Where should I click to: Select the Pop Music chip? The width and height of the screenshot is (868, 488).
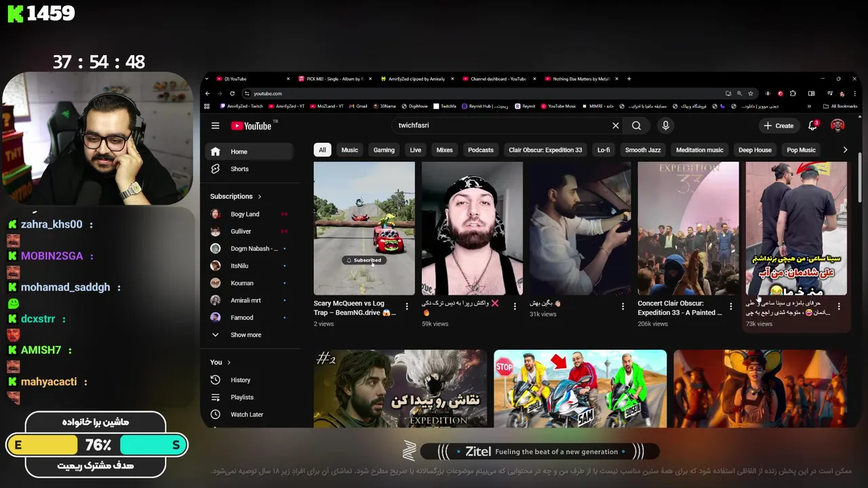point(801,150)
